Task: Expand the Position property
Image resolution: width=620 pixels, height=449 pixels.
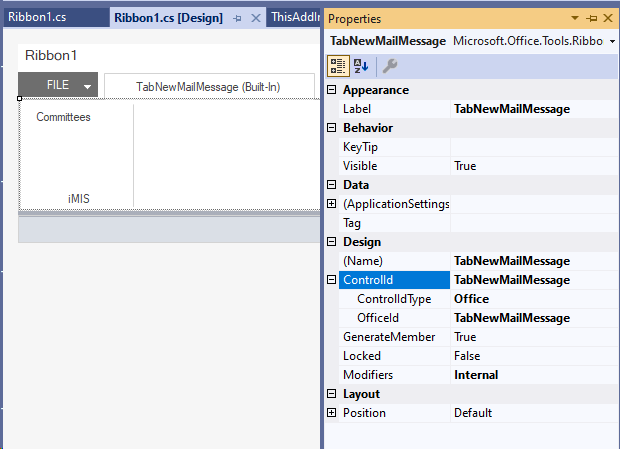Action: (332, 413)
